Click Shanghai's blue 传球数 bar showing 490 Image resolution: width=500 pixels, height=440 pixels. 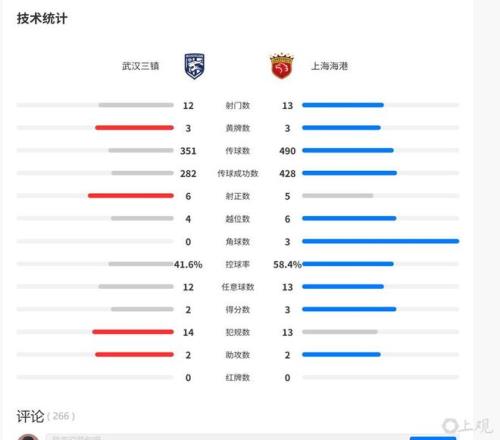[x=348, y=150]
